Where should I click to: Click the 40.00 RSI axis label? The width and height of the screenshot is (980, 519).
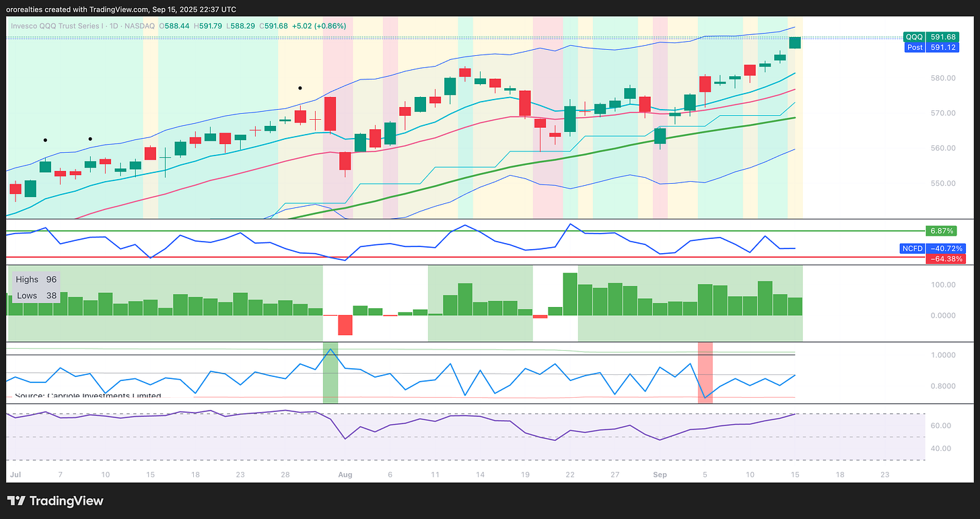941,448
